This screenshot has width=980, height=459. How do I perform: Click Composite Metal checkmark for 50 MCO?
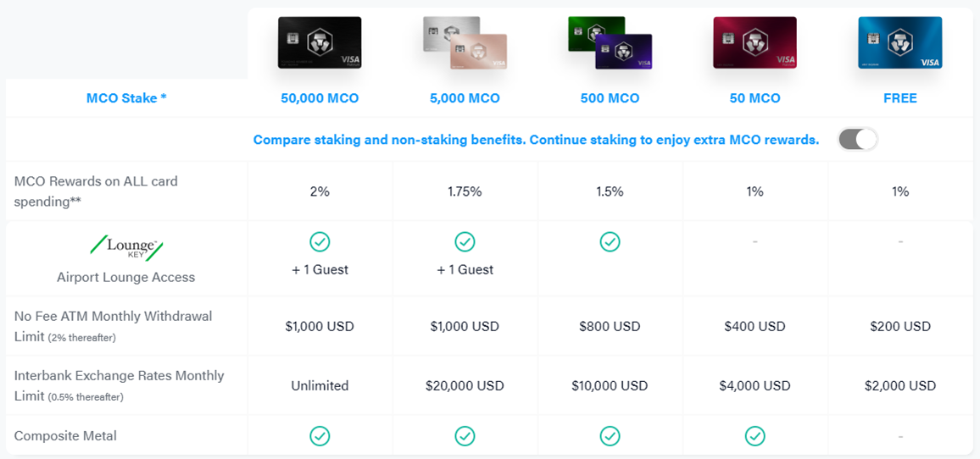[755, 435]
